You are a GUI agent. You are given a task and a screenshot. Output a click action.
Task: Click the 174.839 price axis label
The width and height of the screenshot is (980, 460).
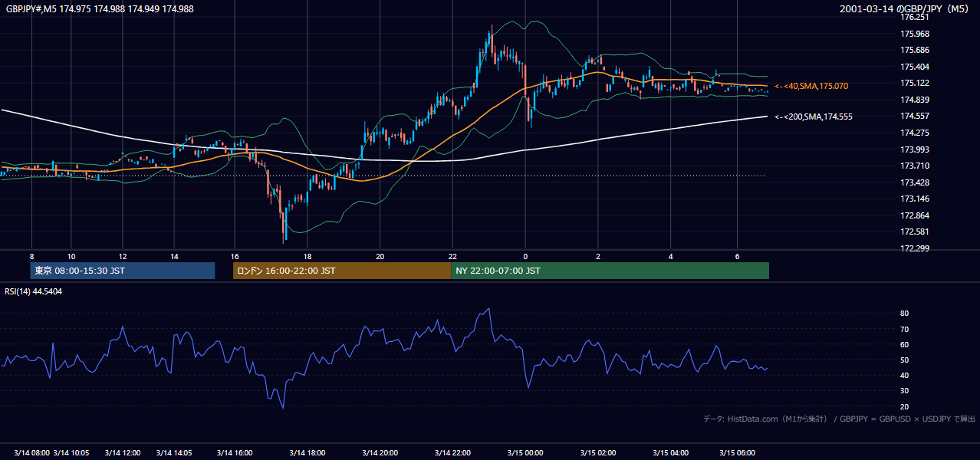point(914,100)
